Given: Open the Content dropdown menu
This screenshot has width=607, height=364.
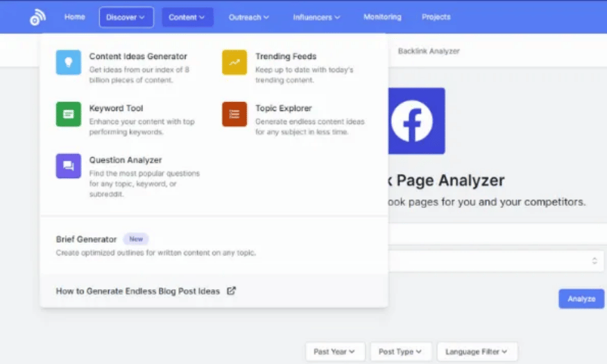Looking at the screenshot, I should tap(187, 17).
